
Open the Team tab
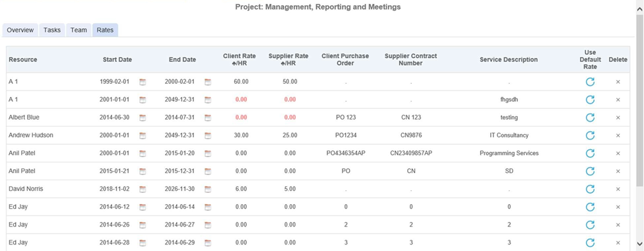click(x=79, y=30)
